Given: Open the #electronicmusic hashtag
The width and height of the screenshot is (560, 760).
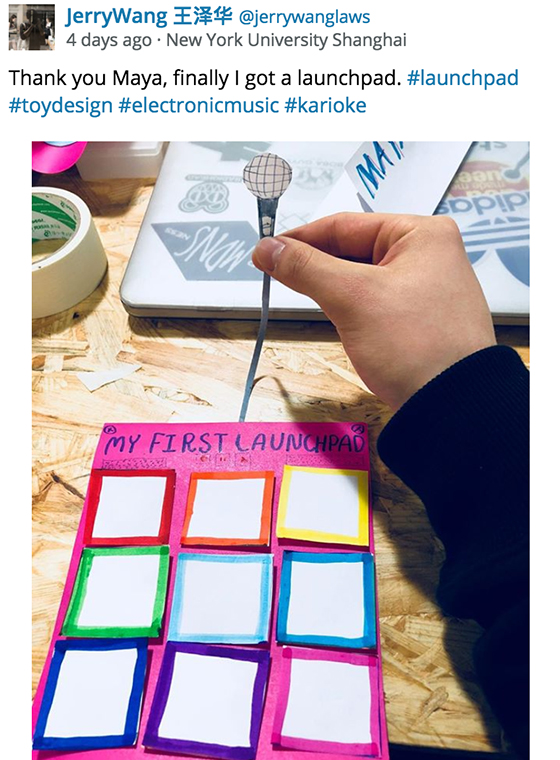Looking at the screenshot, I should click(199, 106).
